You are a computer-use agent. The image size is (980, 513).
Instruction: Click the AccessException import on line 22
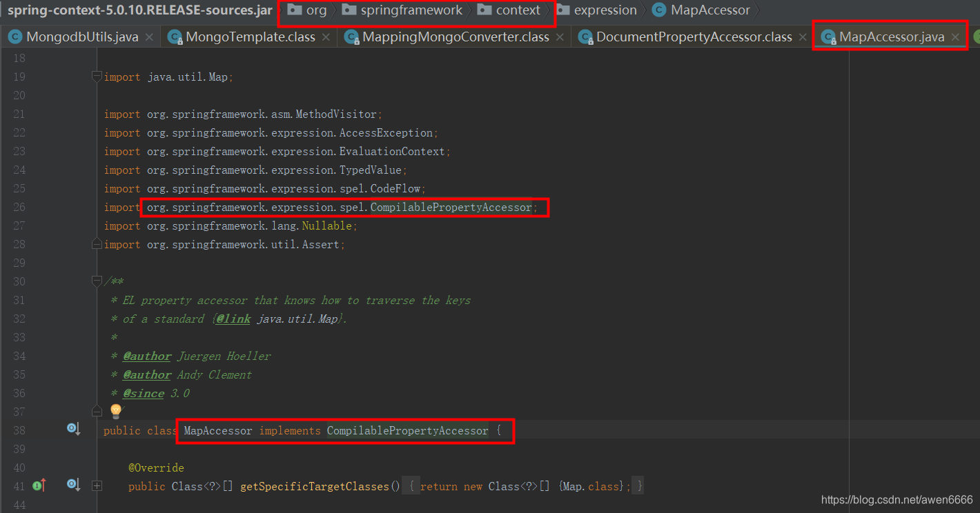point(271,133)
